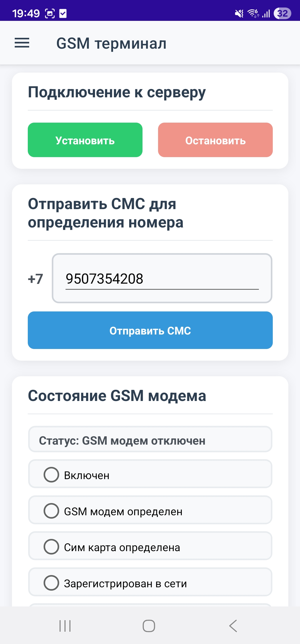Open recent apps from navigation bar

[x=65, y=626]
